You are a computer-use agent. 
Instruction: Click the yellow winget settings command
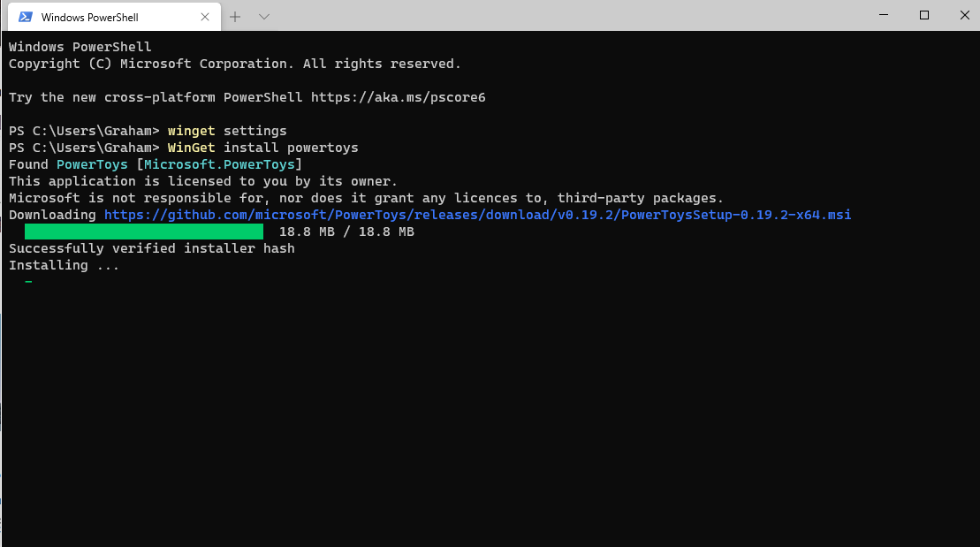pyautogui.click(x=227, y=132)
